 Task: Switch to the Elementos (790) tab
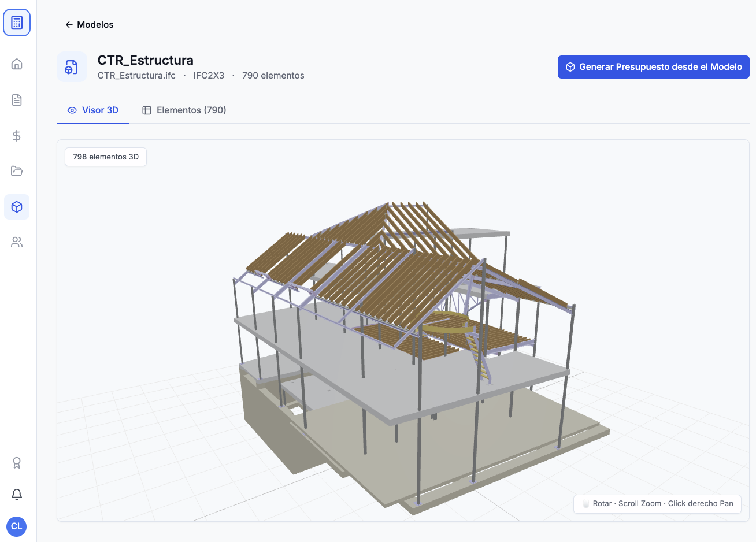click(x=184, y=110)
